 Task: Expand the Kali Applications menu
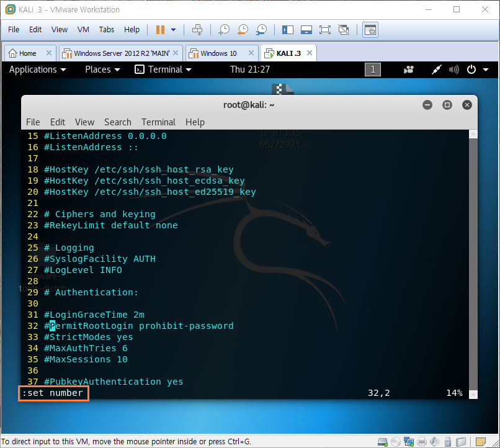(37, 69)
